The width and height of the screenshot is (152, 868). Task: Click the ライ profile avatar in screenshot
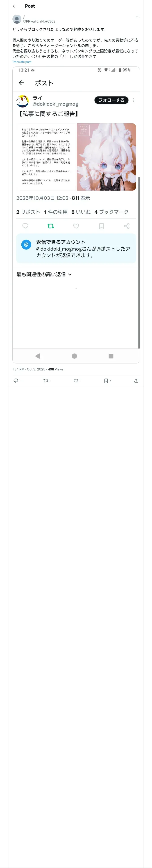click(x=23, y=101)
